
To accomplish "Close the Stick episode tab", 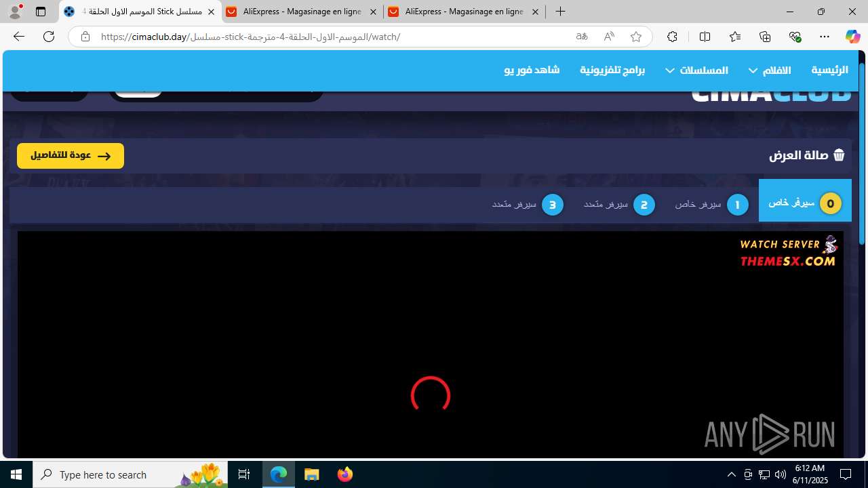I will tap(211, 12).
